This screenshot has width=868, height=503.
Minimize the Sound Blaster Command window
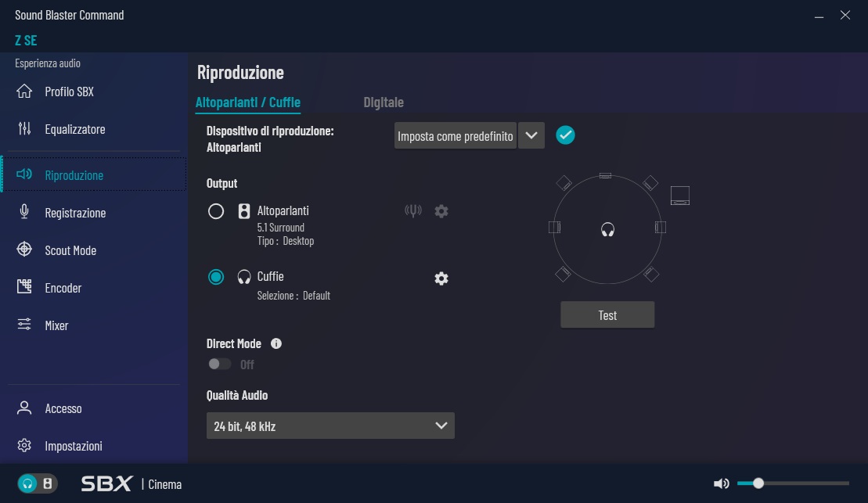coord(819,16)
